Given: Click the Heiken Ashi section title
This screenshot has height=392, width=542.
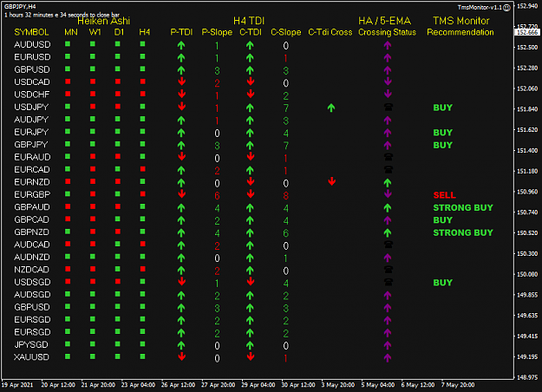Looking at the screenshot, I should tap(104, 21).
